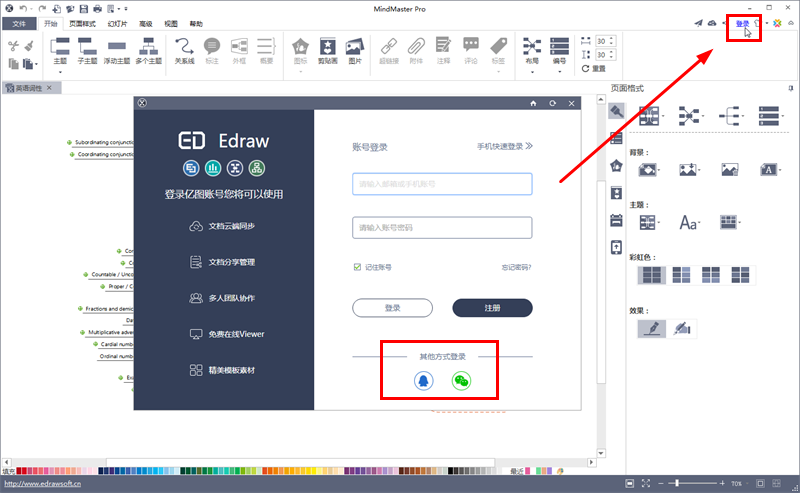Click the account password input field
This screenshot has height=493, width=800.
[442, 228]
